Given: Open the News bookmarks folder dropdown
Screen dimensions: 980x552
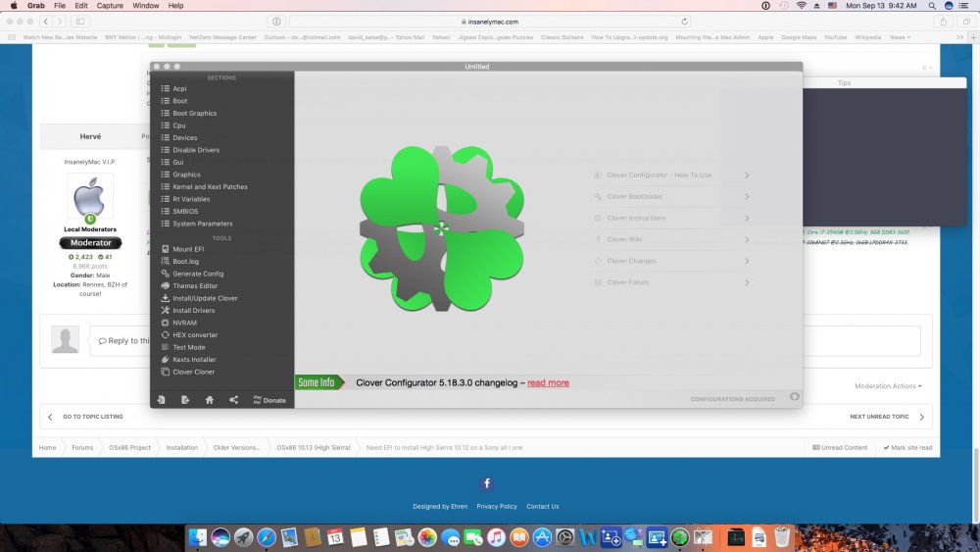Looking at the screenshot, I should [900, 37].
